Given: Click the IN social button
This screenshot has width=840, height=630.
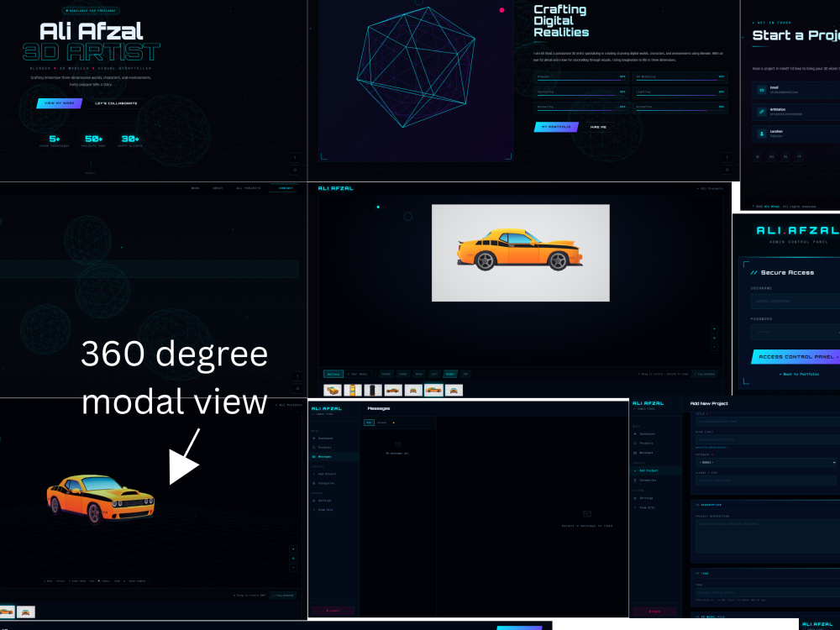Looking at the screenshot, I should click(x=785, y=157).
